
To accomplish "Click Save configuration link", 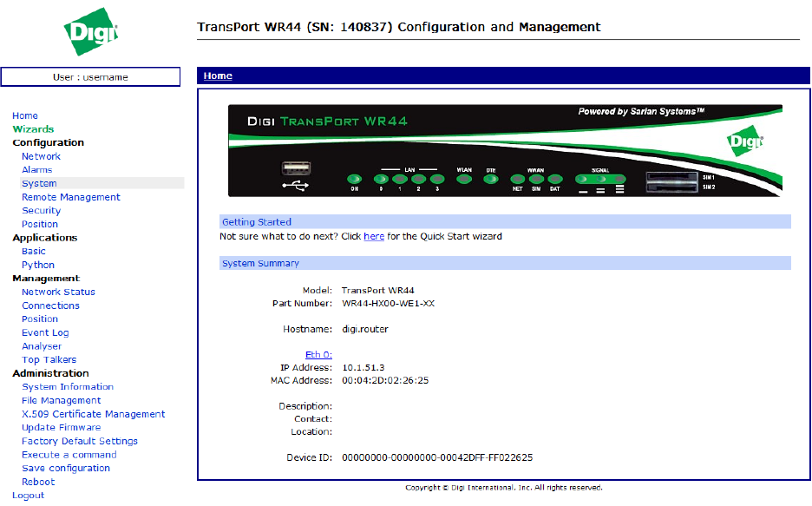I will [x=66, y=468].
